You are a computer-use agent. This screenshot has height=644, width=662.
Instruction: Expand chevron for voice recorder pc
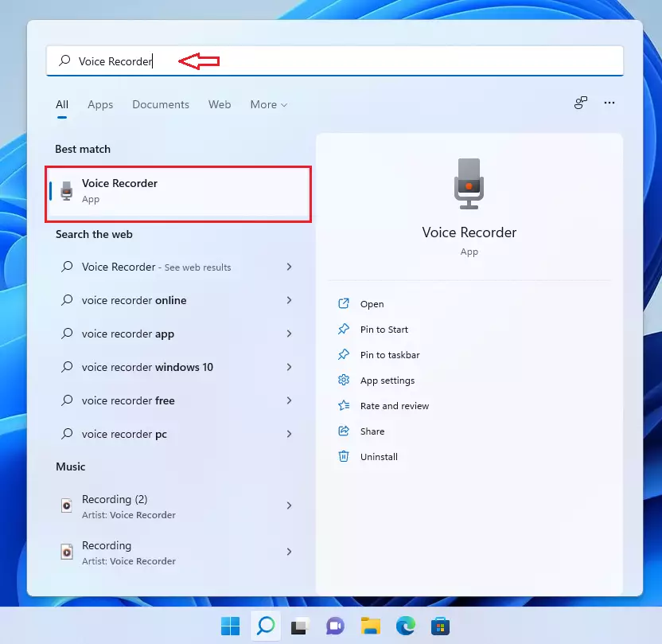coord(289,434)
